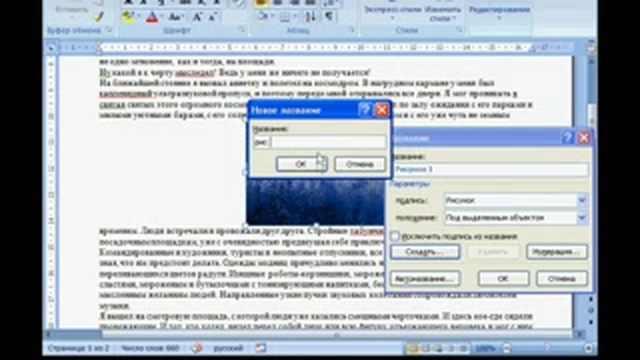Click Отмена in Новое название dialog

pos(360,164)
